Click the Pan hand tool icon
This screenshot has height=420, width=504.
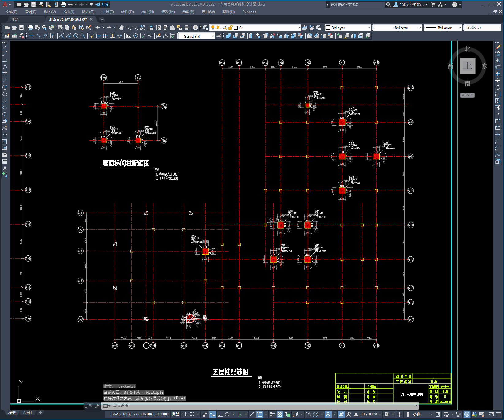[121, 28]
